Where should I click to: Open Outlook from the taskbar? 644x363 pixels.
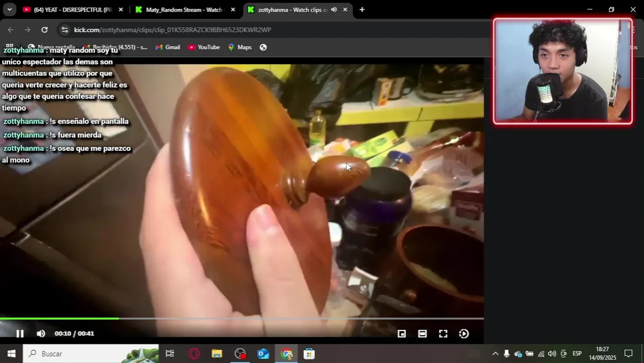click(263, 353)
